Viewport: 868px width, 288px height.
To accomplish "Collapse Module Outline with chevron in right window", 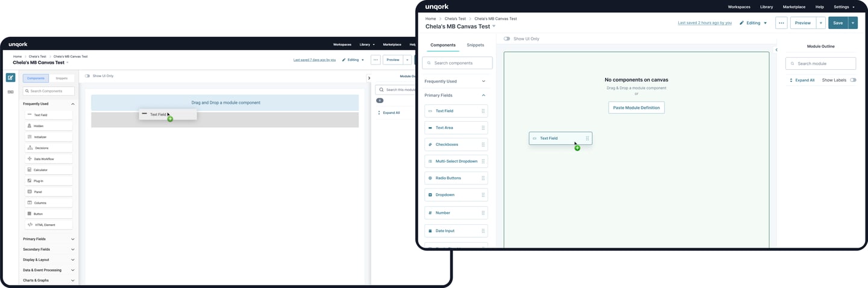I will click(x=776, y=50).
